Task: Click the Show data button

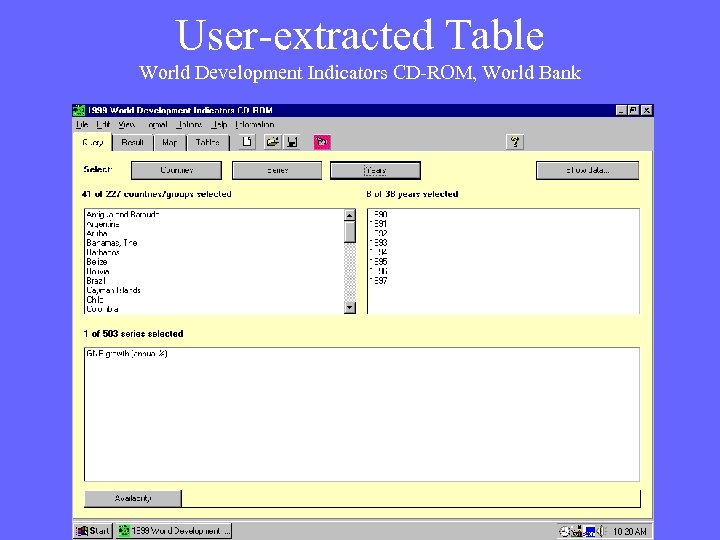Action: [x=587, y=170]
